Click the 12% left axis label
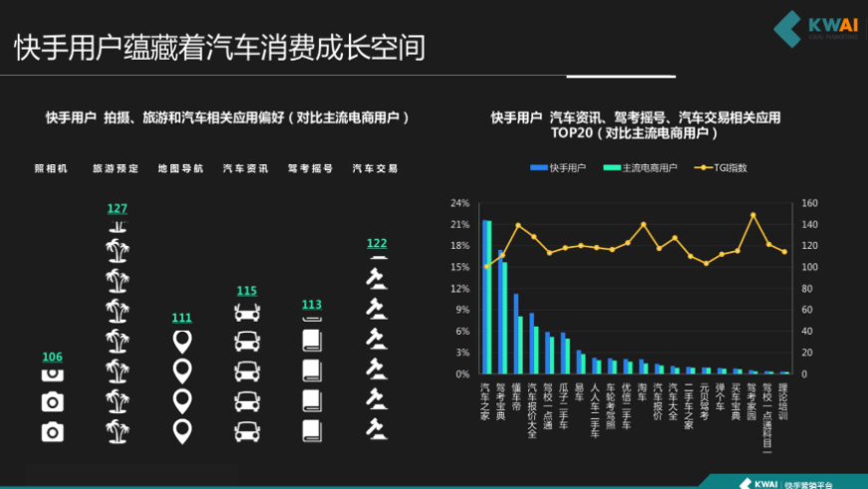Image resolution: width=868 pixels, height=489 pixels. coord(460,289)
